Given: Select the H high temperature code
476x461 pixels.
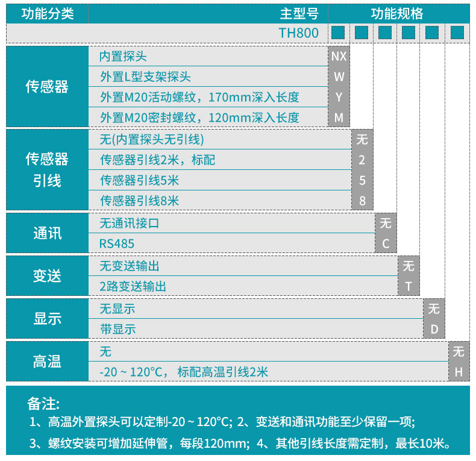Looking at the screenshot, I should 459,372.
